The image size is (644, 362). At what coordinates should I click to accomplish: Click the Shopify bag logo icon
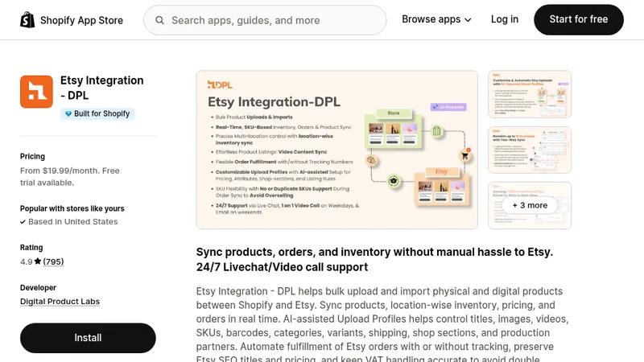click(27, 19)
